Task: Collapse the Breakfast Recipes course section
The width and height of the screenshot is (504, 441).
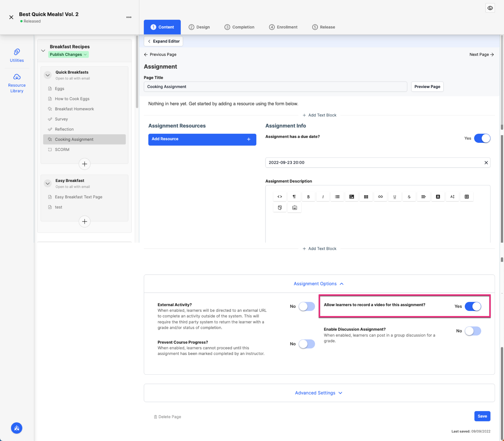Action: pyautogui.click(x=43, y=51)
